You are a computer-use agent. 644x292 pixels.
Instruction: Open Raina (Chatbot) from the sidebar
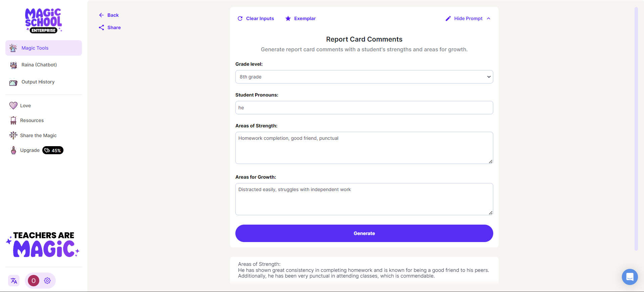point(39,65)
